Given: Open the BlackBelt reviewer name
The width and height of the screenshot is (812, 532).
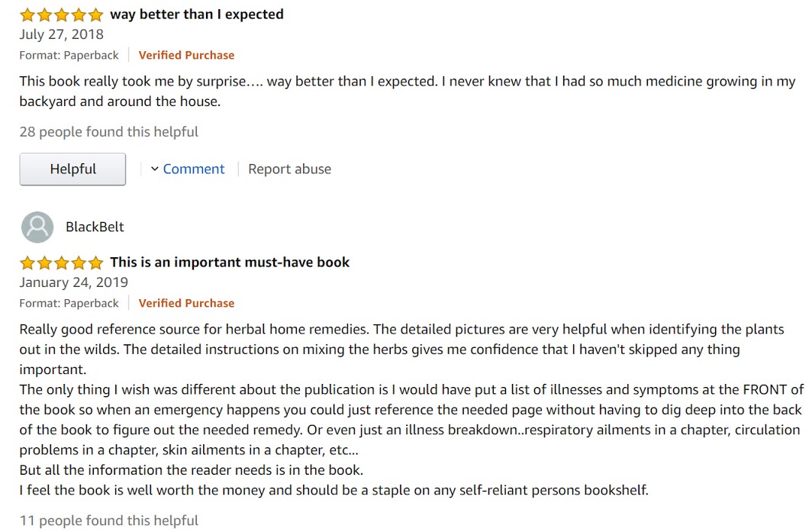Looking at the screenshot, I should click(x=95, y=227).
